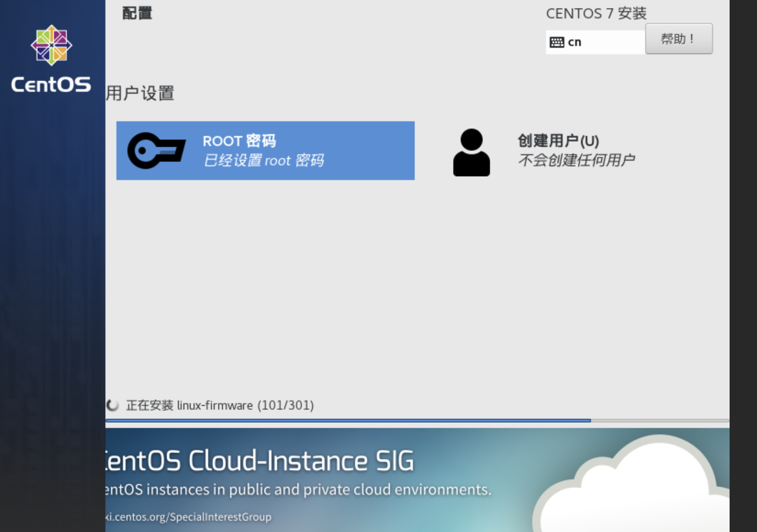The height and width of the screenshot is (532, 757).
Task: Click the 用户设置 section heading
Action: pyautogui.click(x=140, y=93)
